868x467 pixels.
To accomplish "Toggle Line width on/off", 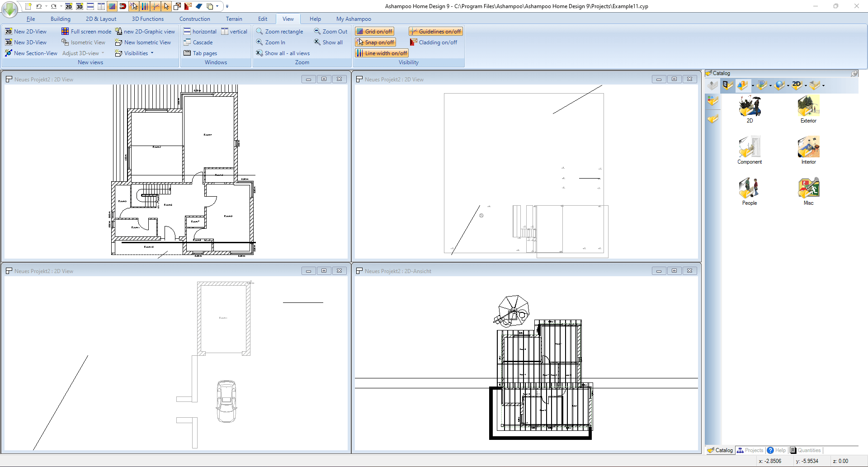I will click(382, 53).
